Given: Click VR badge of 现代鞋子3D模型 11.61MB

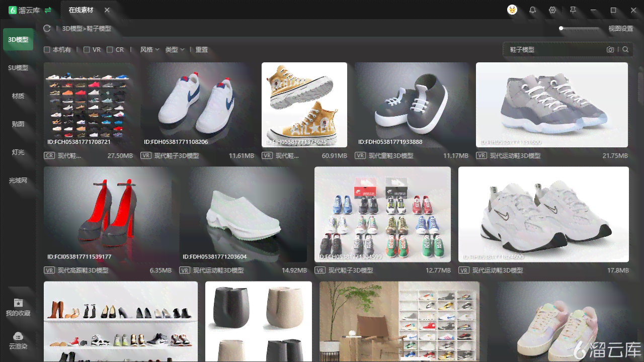Looking at the screenshot, I should point(146,156).
